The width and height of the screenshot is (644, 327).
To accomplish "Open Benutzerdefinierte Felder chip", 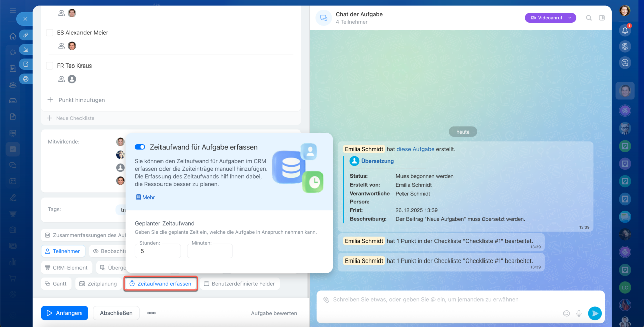I will point(239,284).
